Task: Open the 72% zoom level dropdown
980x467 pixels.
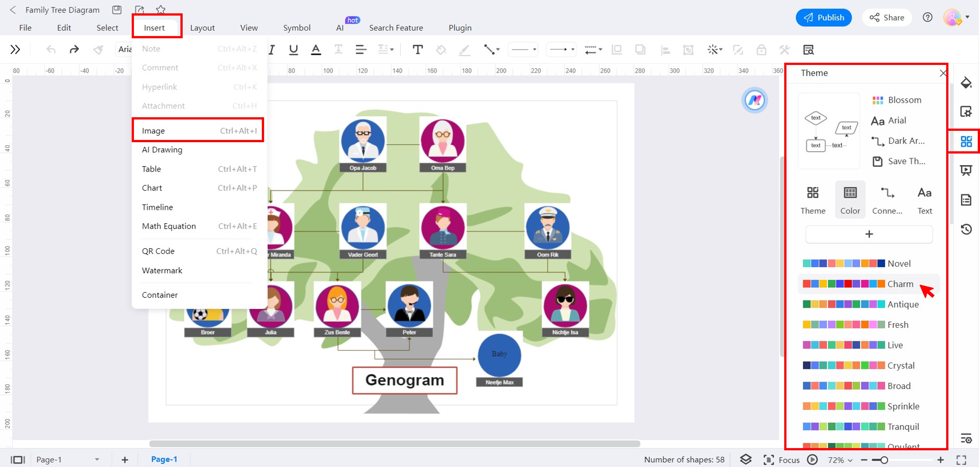Action: pyautogui.click(x=840, y=460)
